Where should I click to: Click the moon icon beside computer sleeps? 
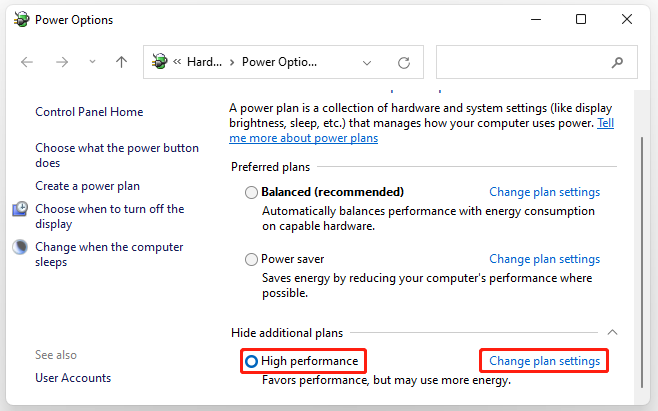[x=21, y=247]
